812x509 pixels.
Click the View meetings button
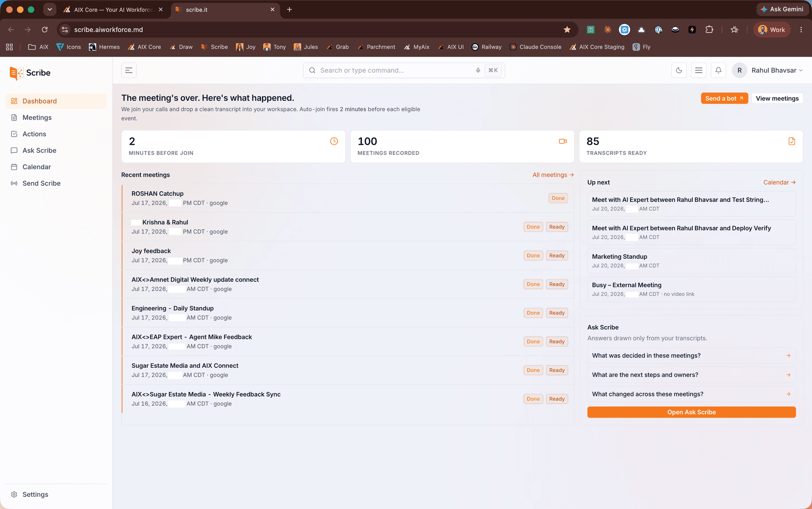click(x=777, y=98)
